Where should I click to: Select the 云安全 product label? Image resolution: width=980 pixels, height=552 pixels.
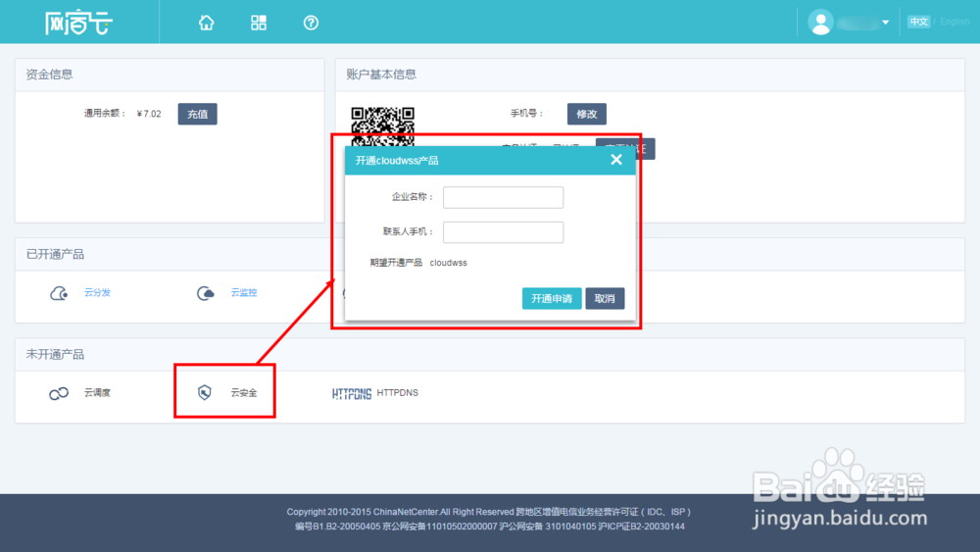(244, 392)
